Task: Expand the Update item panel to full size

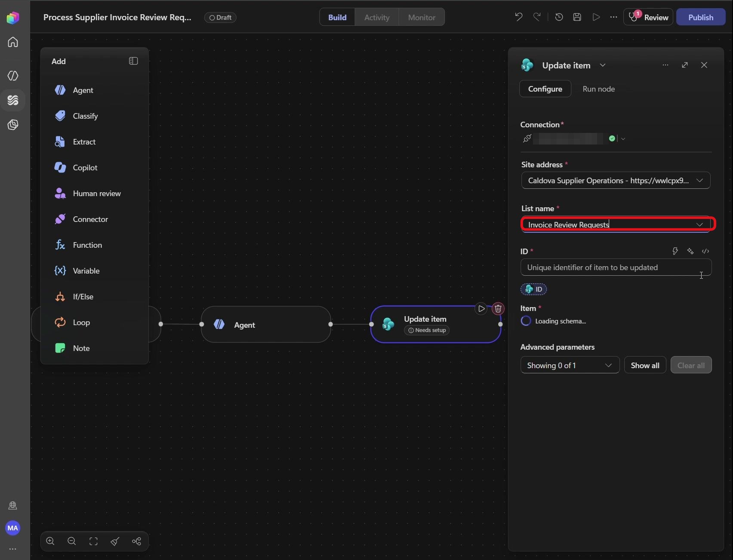Action: pos(685,65)
